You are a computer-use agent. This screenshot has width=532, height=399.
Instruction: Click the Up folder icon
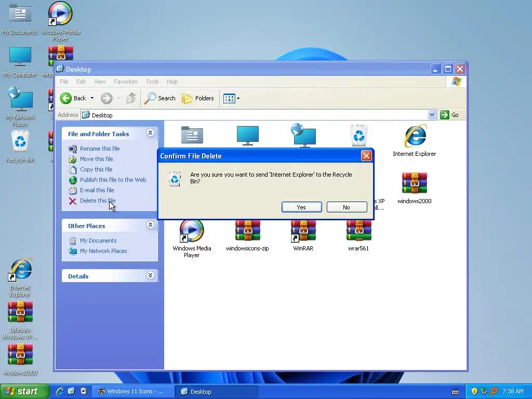(131, 98)
